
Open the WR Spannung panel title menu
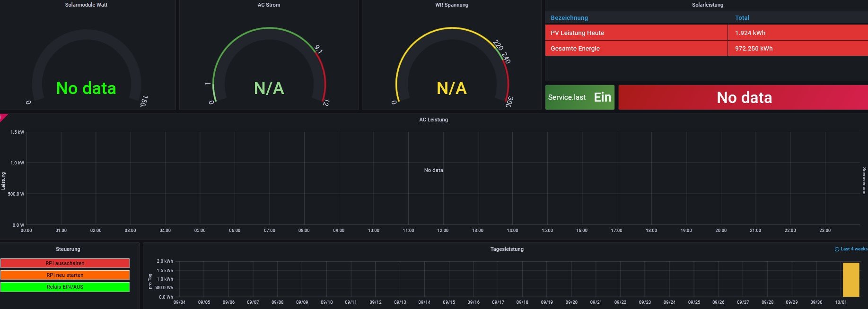coord(451,5)
